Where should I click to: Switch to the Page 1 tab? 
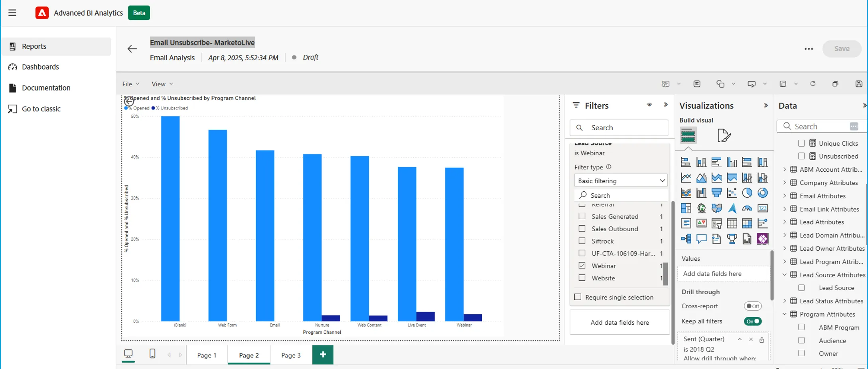coord(207,355)
